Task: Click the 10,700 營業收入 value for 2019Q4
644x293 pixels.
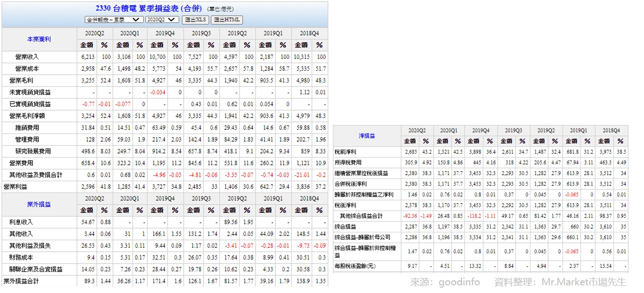Action: (x=158, y=57)
